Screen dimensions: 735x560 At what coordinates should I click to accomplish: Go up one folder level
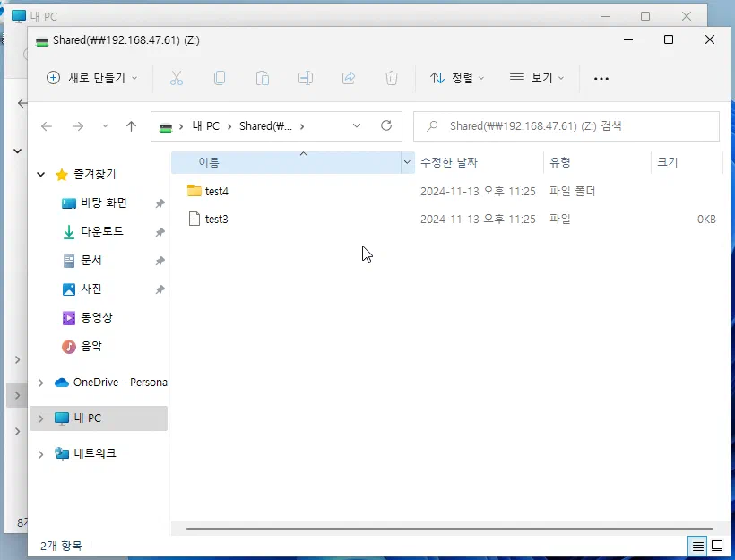coord(131,126)
